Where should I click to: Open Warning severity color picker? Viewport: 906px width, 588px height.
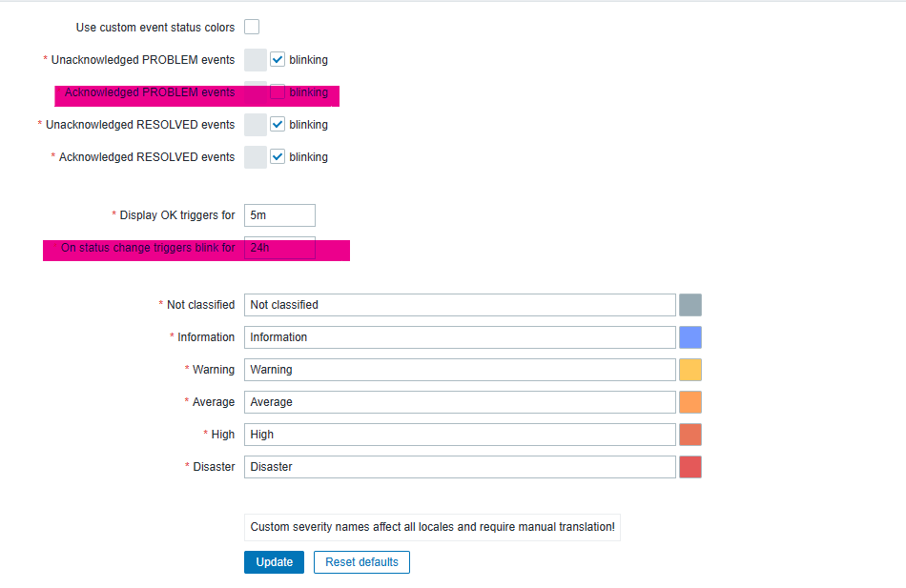point(690,370)
